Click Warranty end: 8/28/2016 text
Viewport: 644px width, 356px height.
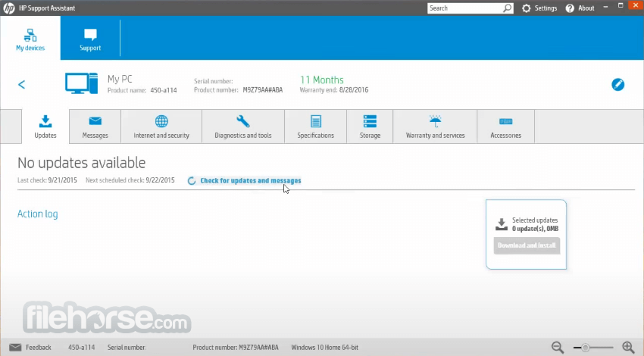(x=334, y=90)
